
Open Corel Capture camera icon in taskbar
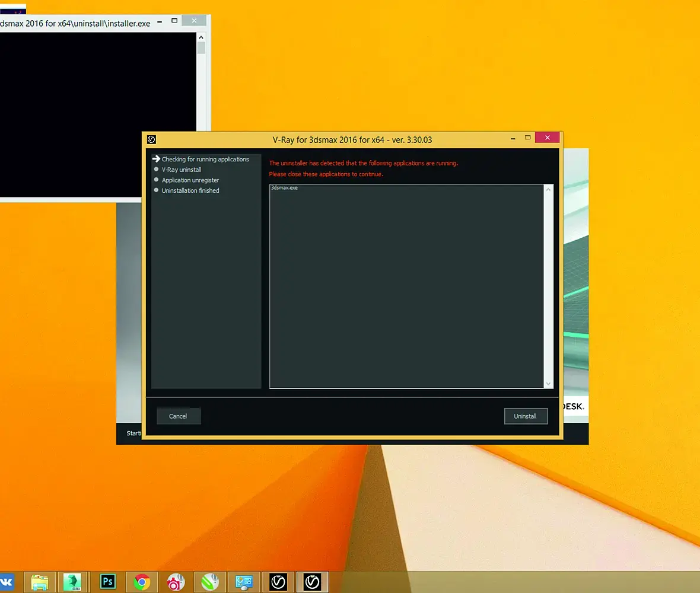(x=176, y=582)
